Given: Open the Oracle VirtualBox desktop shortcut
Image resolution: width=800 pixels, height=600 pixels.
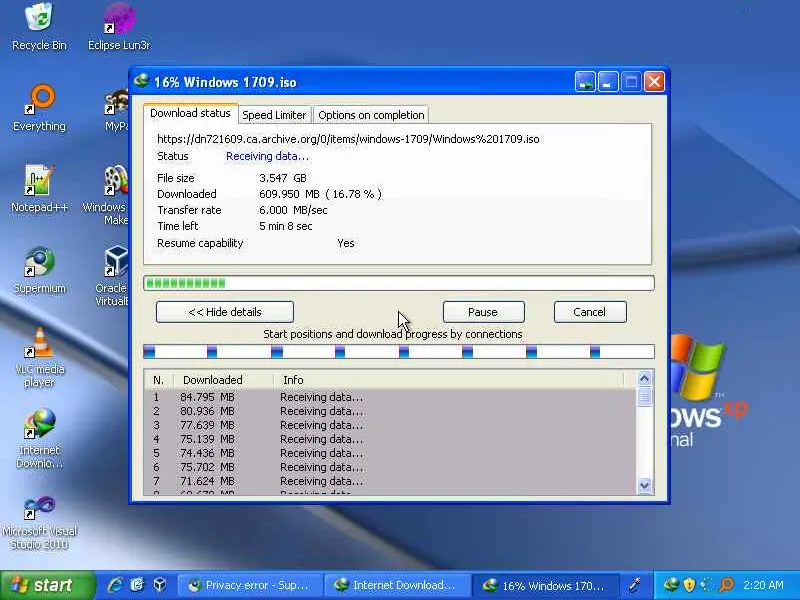Looking at the screenshot, I should [x=112, y=276].
